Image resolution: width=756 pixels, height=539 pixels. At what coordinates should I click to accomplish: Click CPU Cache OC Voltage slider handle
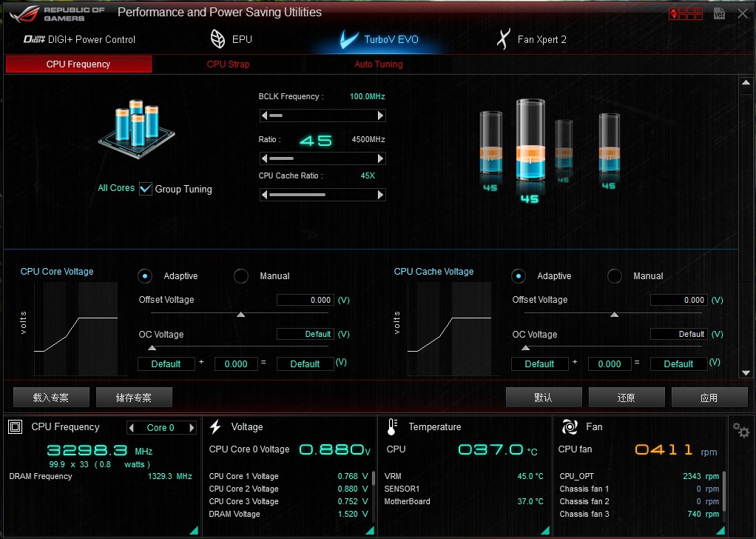tap(526, 347)
